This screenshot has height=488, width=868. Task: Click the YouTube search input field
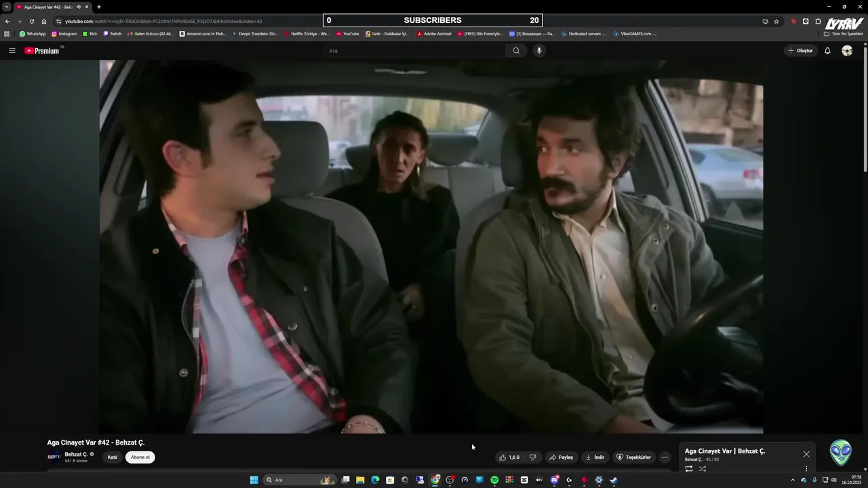(x=414, y=51)
